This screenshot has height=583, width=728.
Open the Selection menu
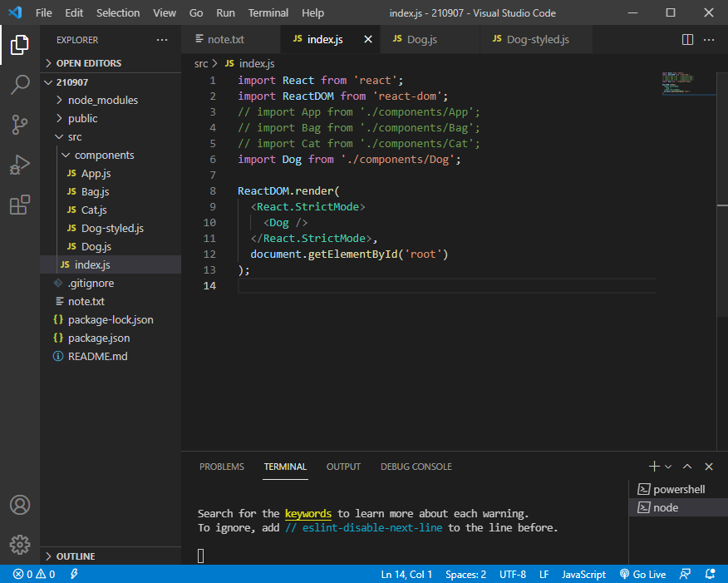click(x=118, y=13)
